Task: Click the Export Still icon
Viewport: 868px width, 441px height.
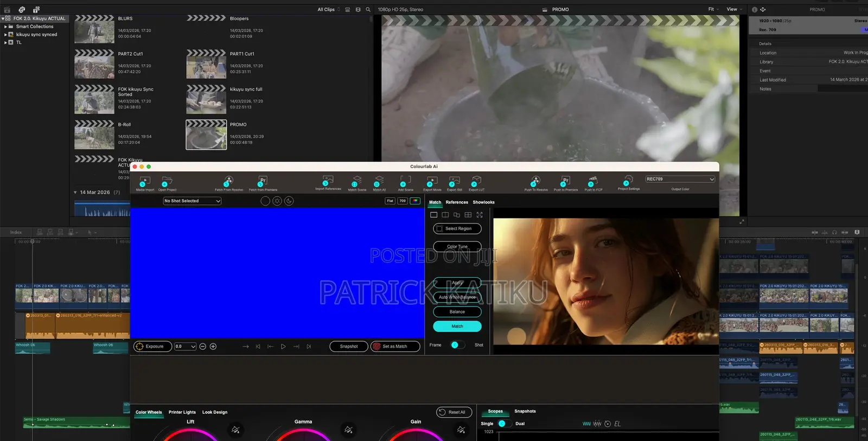Action: click(x=455, y=181)
